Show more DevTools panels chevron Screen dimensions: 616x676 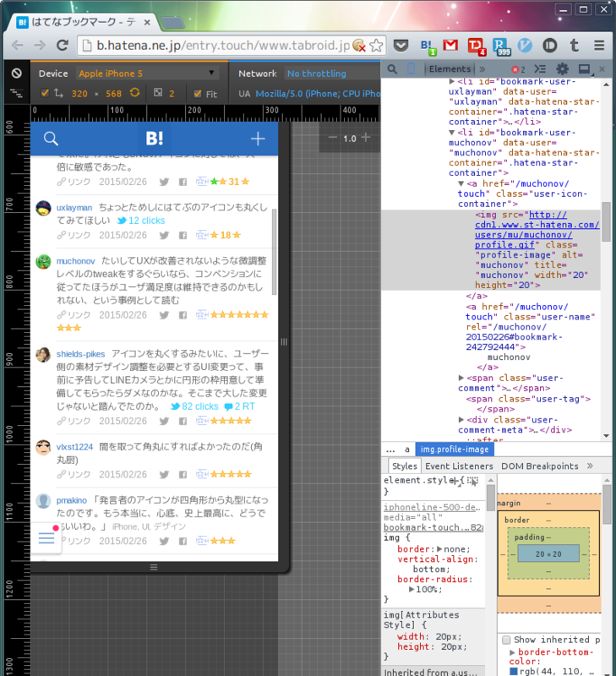[482, 69]
